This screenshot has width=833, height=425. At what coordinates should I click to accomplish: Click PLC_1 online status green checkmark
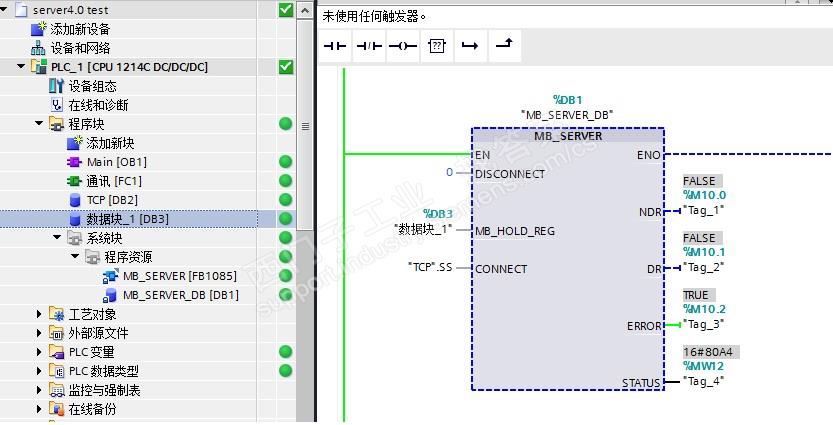click(x=286, y=66)
